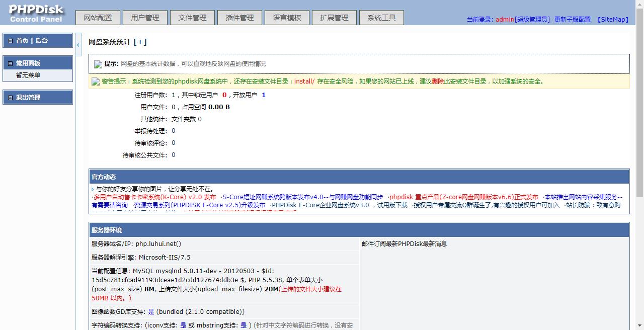Open the 用户管理 tab
This screenshot has height=330, width=644.
[x=145, y=18]
